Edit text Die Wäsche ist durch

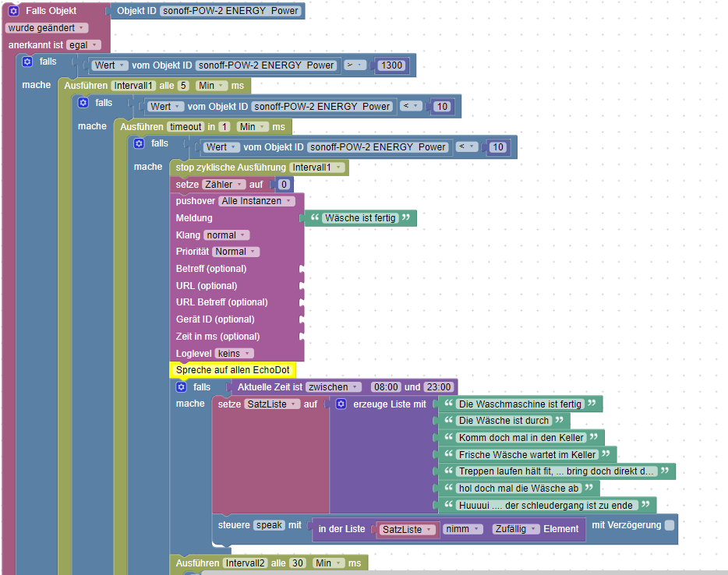504,421
